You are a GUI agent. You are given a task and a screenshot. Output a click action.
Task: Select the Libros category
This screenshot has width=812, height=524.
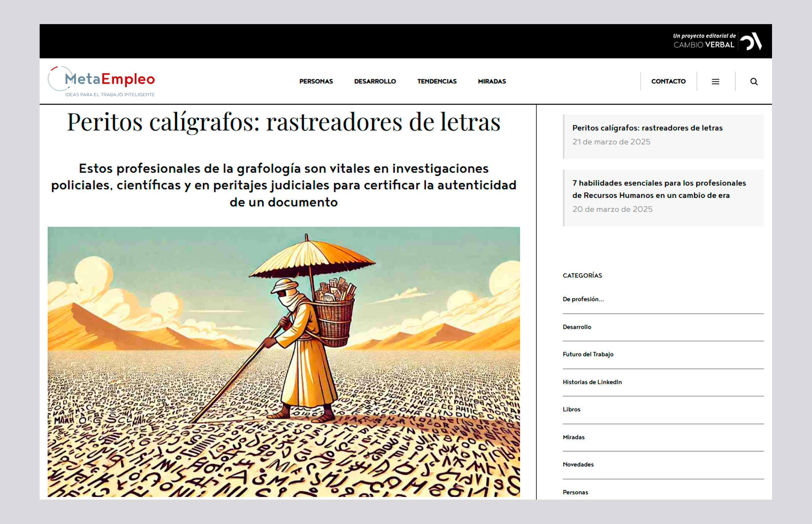pos(572,409)
